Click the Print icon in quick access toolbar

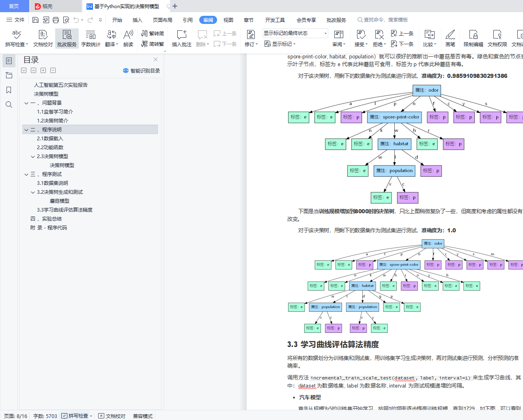tap(56, 20)
